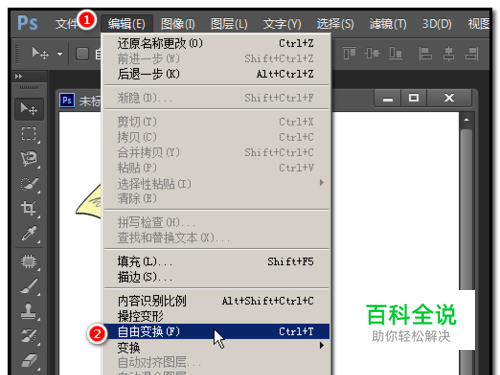Choose 描边 menu entry
Image resolution: width=500 pixels, height=375 pixels.
[216, 277]
